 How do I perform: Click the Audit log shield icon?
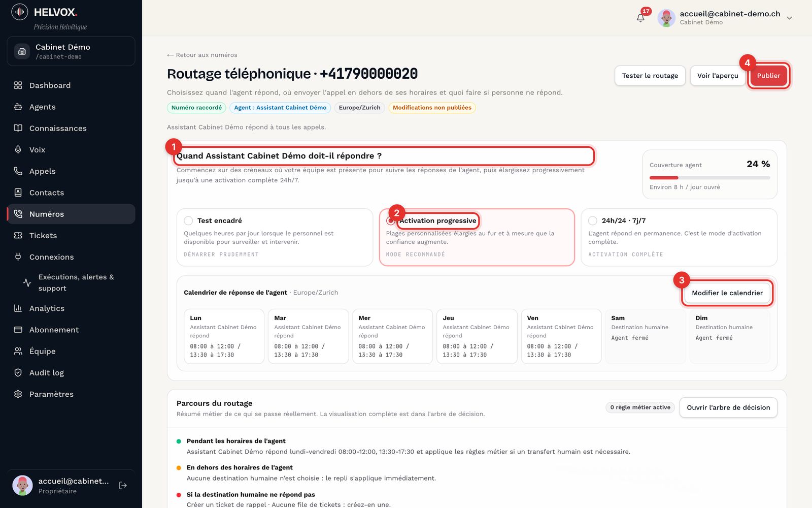point(18,372)
